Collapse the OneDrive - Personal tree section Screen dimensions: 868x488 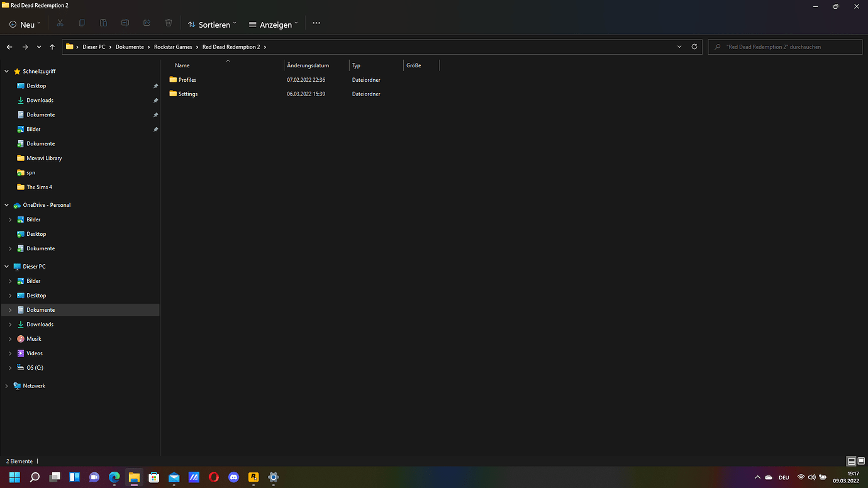click(6, 204)
